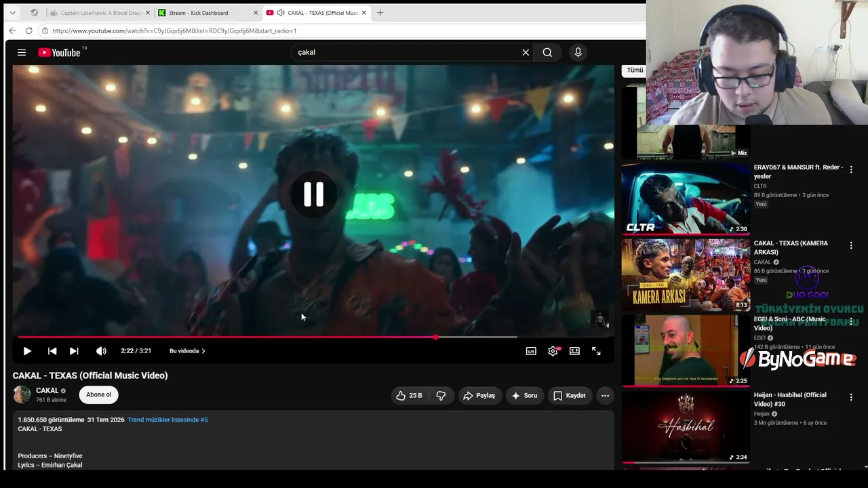The width and height of the screenshot is (868, 488).
Task: Open the 'Trend müzikler listesinde #5' link
Action: [167, 420]
